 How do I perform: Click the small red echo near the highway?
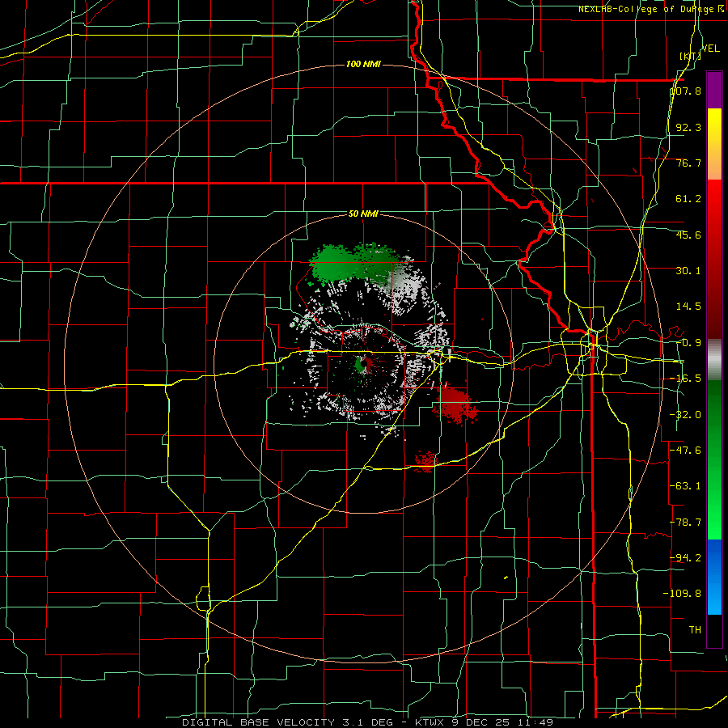(x=425, y=462)
